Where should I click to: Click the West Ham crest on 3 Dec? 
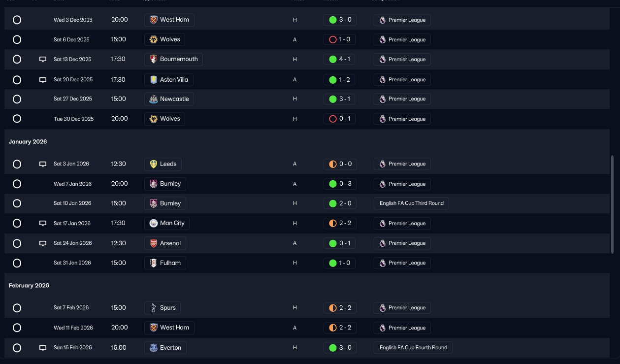coord(153,20)
